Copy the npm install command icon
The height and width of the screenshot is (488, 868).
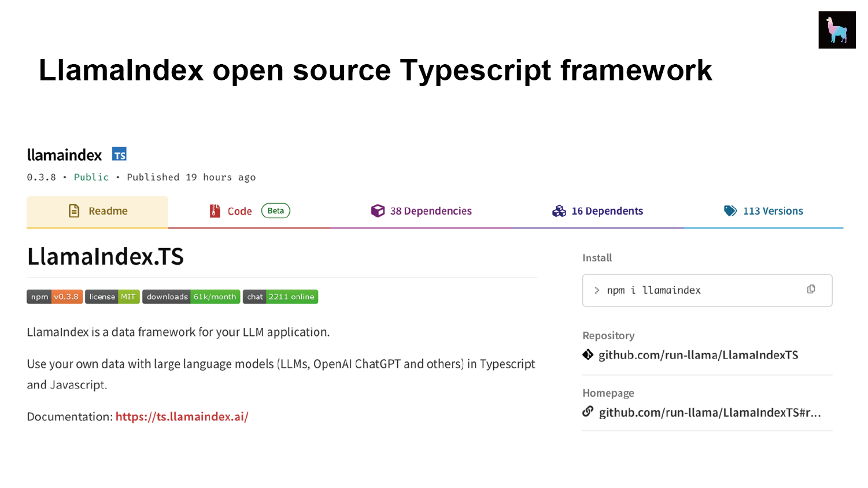[x=811, y=289]
